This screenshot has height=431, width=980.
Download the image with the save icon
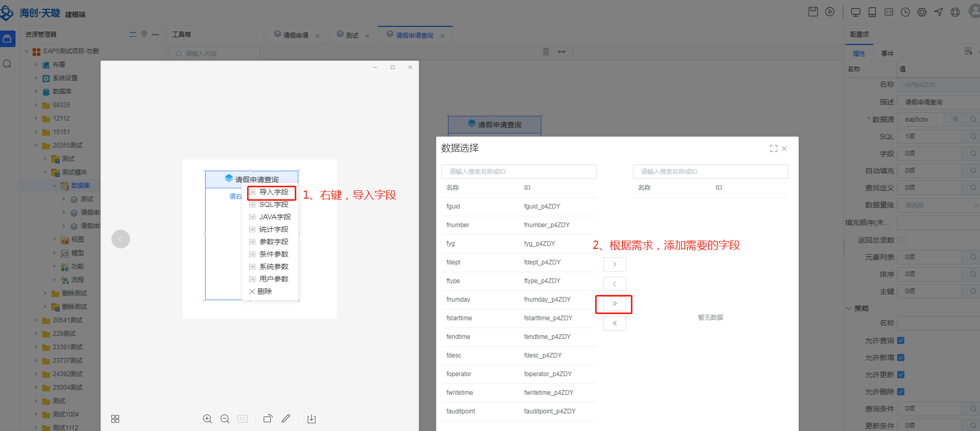point(311,419)
